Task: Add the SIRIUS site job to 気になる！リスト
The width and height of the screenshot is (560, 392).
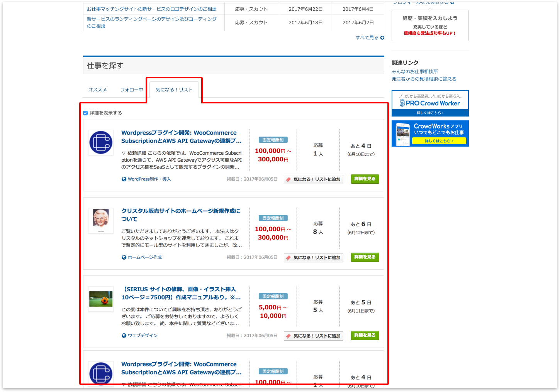Action: point(313,336)
